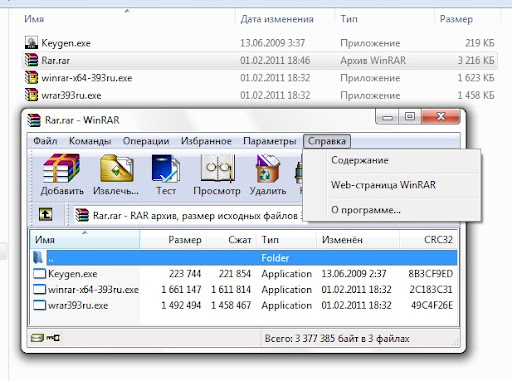Select wrar393ru.exe row in archive list
Viewport: 512px width, 381px height.
pyautogui.click(x=243, y=305)
